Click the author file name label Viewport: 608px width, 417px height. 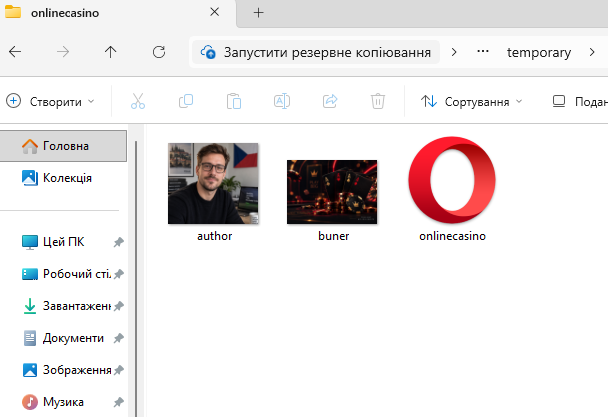214,236
